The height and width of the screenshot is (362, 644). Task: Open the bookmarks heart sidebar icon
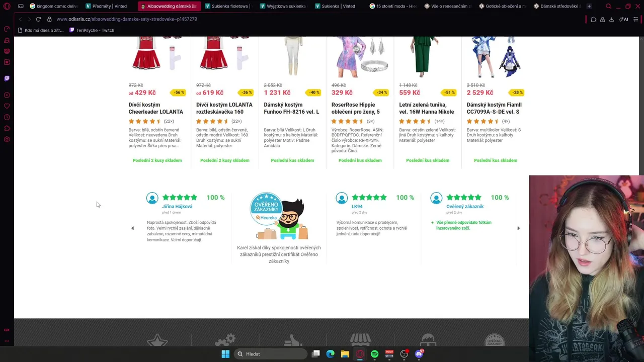[7, 106]
